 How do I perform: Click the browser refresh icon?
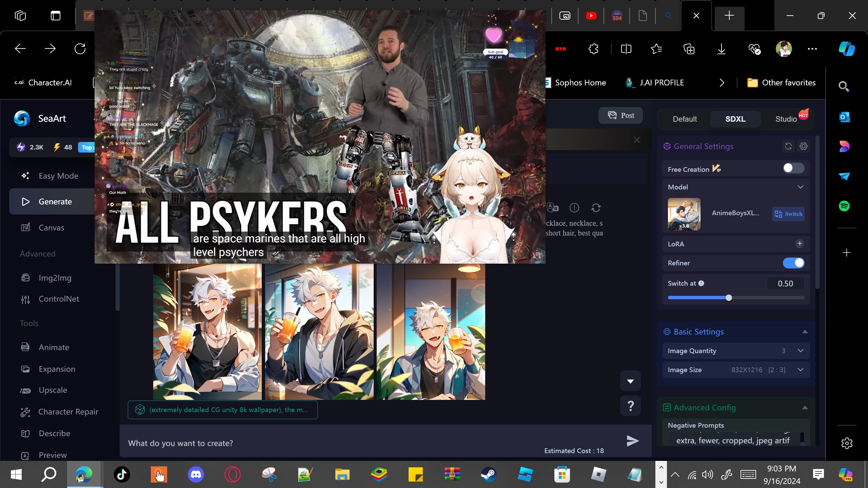80,49
